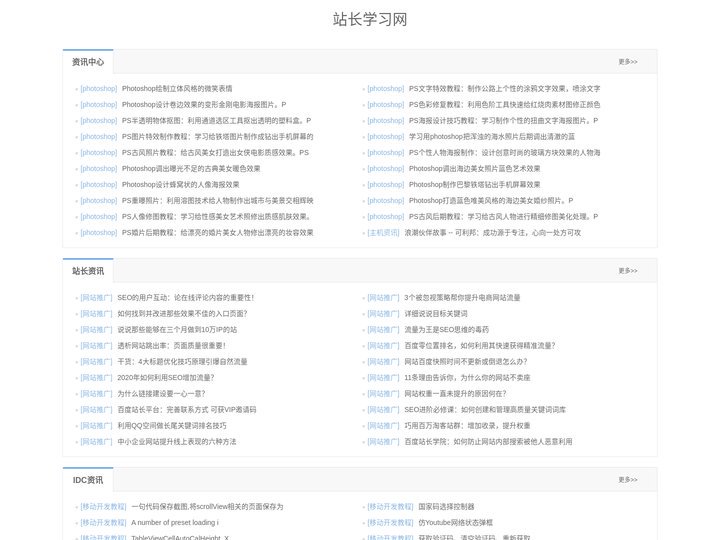Select the 资讯中心 section tab
720x540 pixels.
pyautogui.click(x=88, y=62)
